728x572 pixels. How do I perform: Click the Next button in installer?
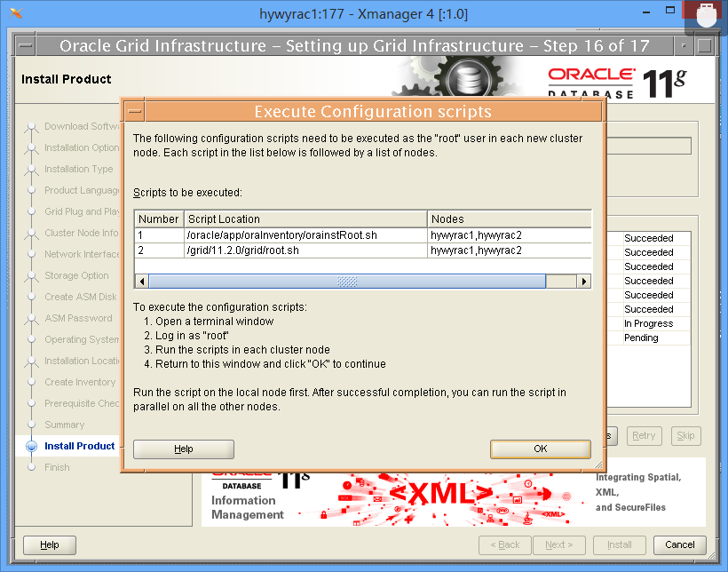[x=559, y=544]
